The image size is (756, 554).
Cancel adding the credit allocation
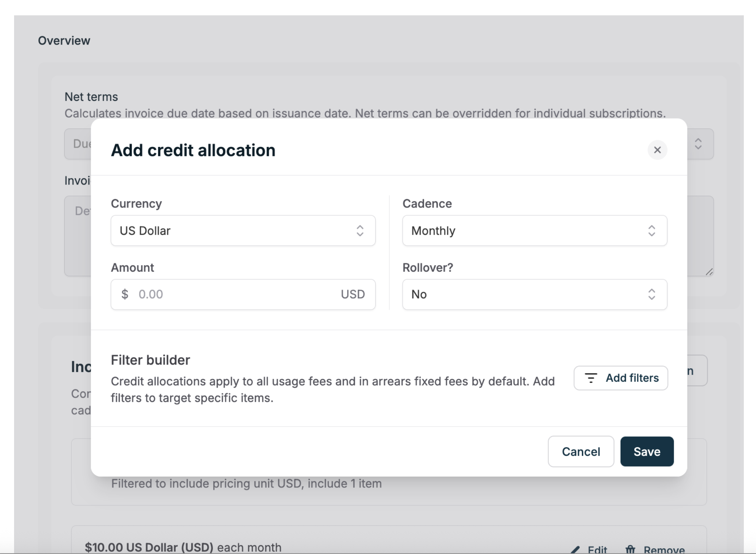pos(581,452)
